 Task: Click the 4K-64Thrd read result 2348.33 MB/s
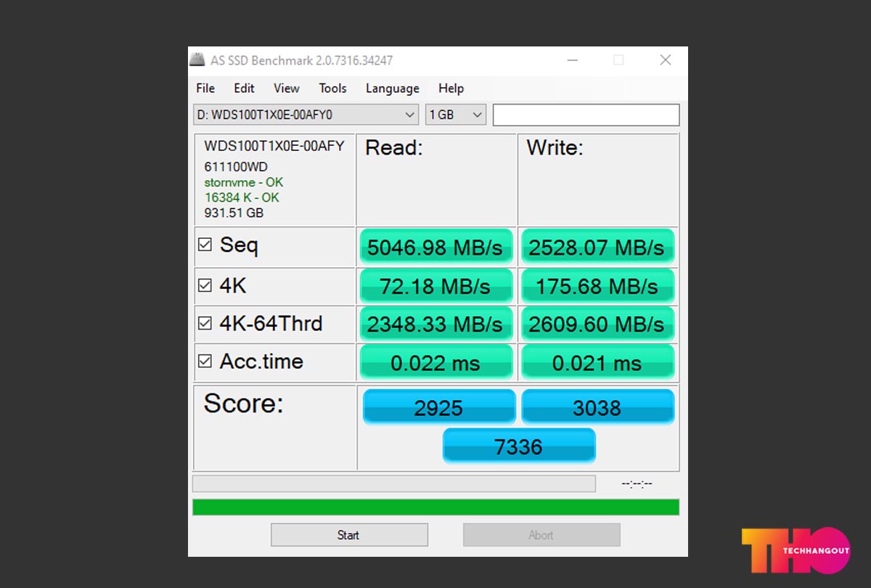[x=436, y=324]
